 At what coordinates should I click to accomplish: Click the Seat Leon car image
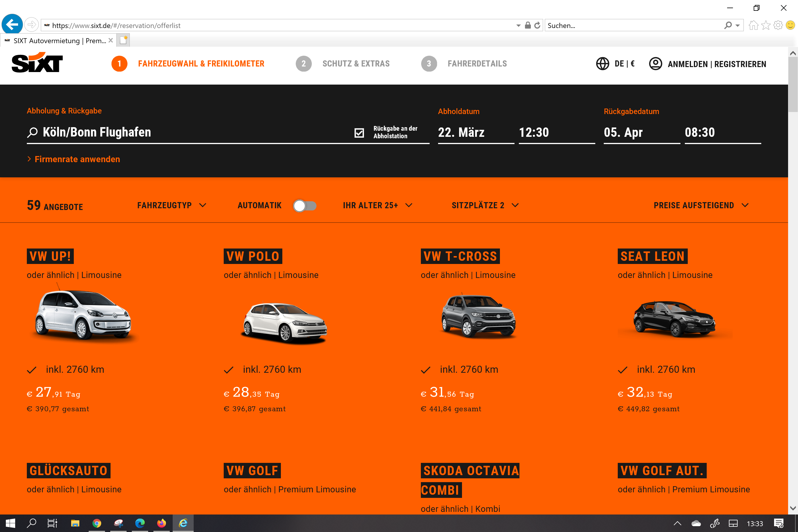(675, 319)
